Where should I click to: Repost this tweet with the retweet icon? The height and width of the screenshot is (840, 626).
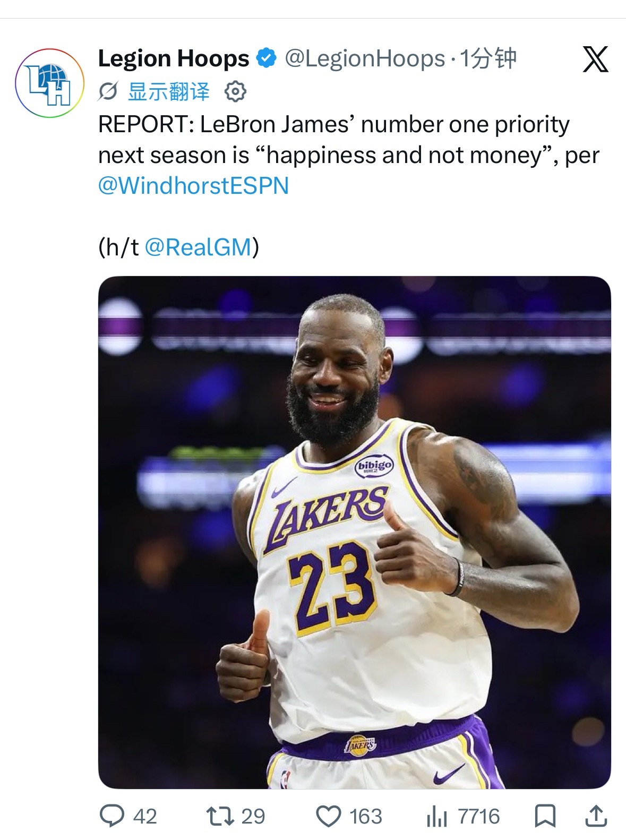click(220, 816)
